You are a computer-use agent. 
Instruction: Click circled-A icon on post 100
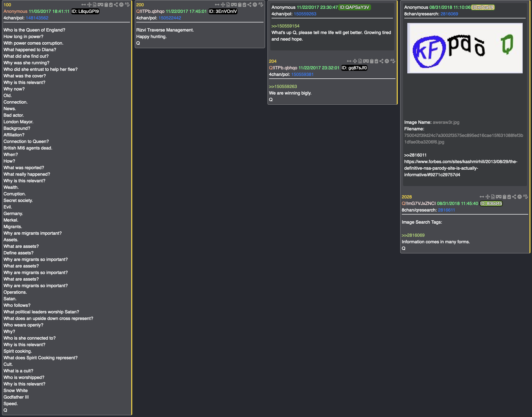pyautogui.click(x=121, y=5)
